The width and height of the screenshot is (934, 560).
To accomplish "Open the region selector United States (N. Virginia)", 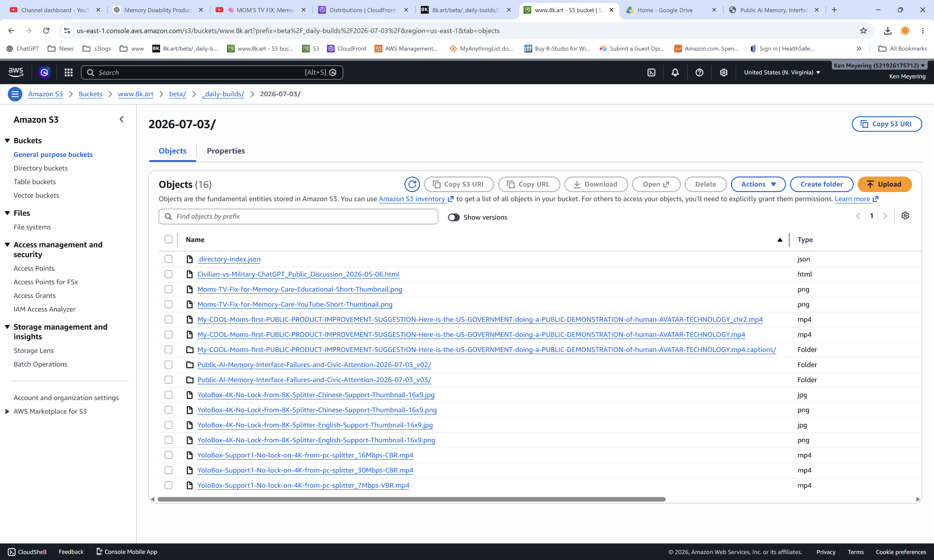I will point(782,72).
